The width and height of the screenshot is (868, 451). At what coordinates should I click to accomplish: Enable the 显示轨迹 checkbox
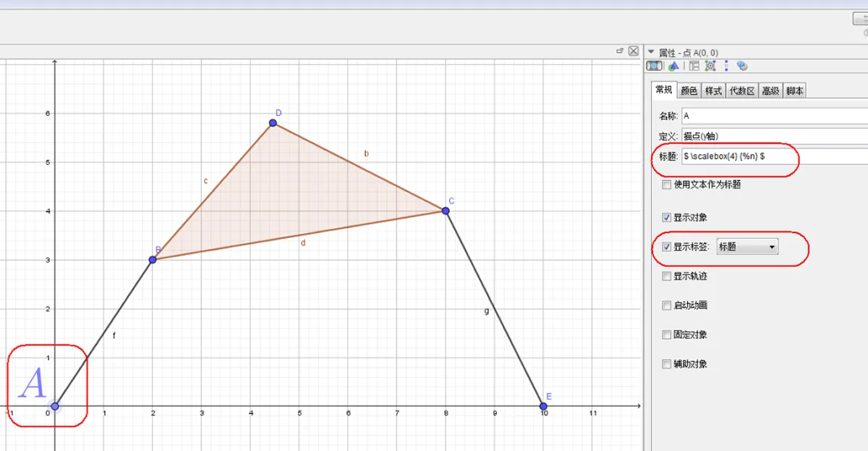tap(666, 276)
